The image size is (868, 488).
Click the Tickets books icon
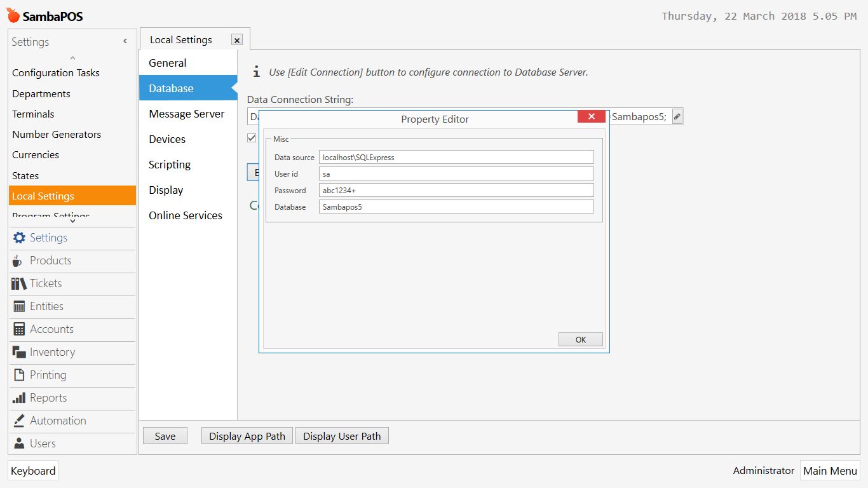[x=19, y=283]
